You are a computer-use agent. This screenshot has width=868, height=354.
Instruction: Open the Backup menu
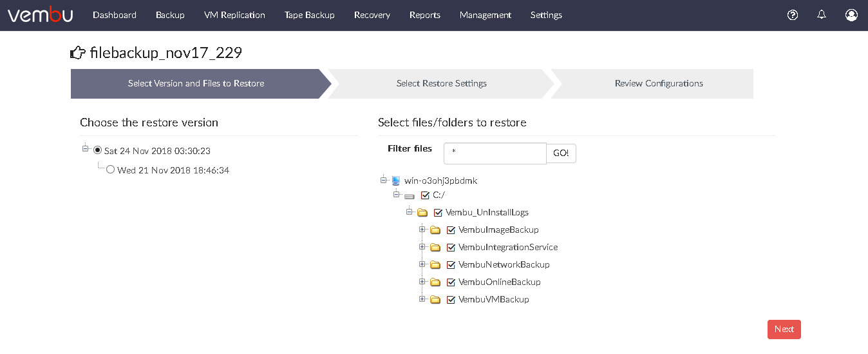coord(170,15)
